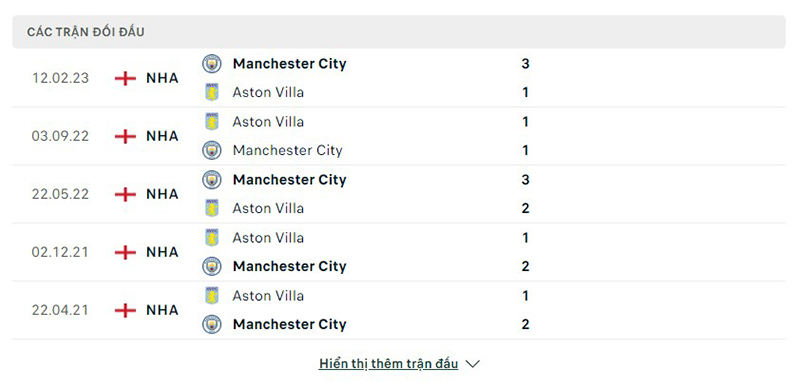The image size is (800, 389).
Task: Click Aston Villa crest in 02.12.21 match
Action: 212,237
